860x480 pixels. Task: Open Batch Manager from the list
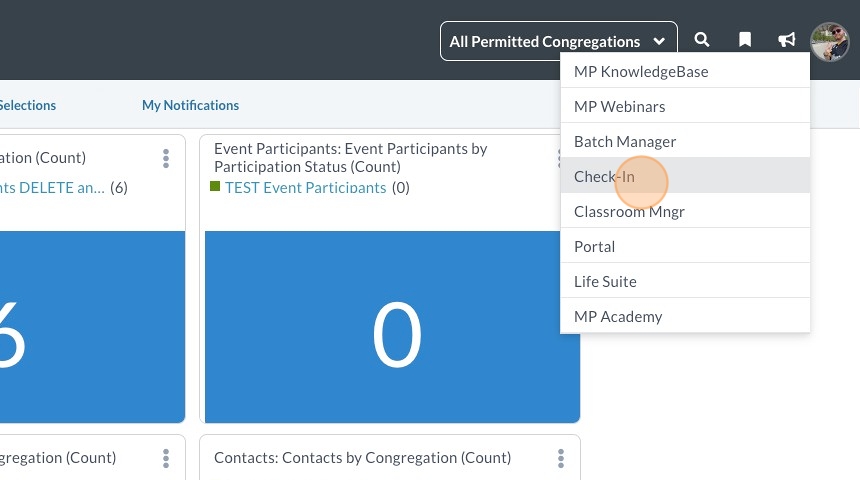pyautogui.click(x=625, y=142)
